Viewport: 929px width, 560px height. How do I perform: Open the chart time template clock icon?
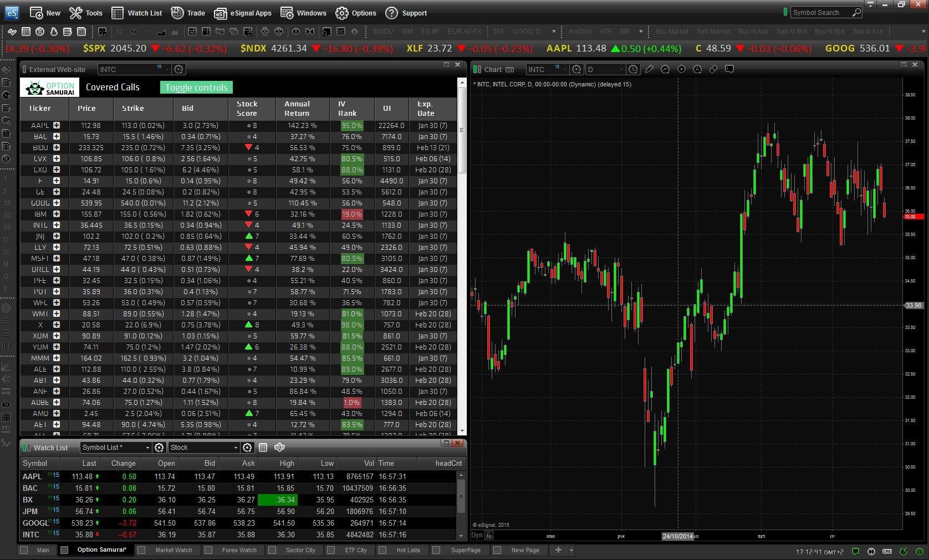(x=634, y=69)
